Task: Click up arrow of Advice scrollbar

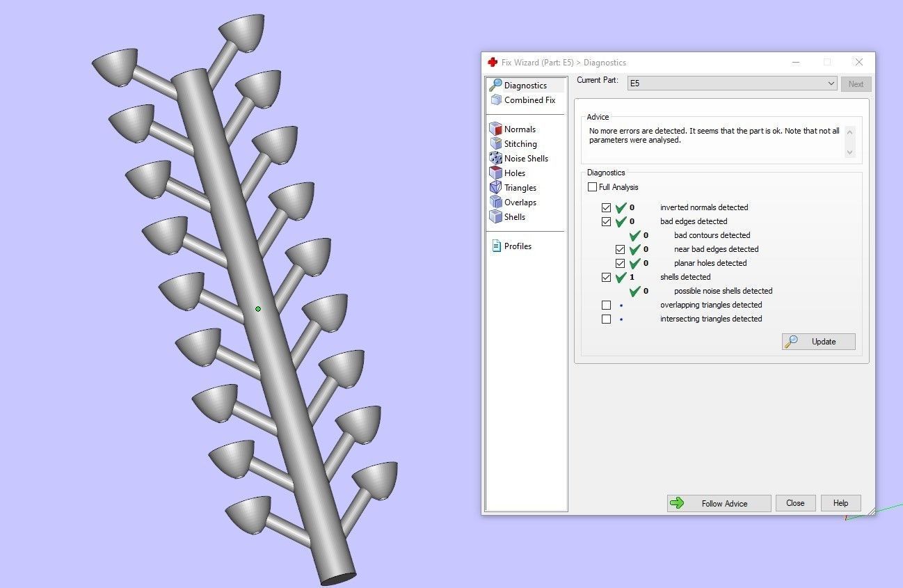Action: (849, 132)
